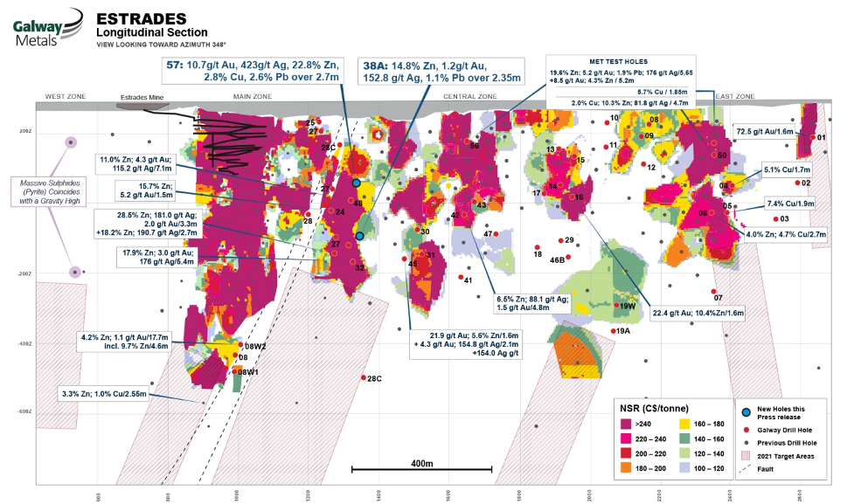Click the 2021 Target Areas hatched legend box

click(746, 456)
